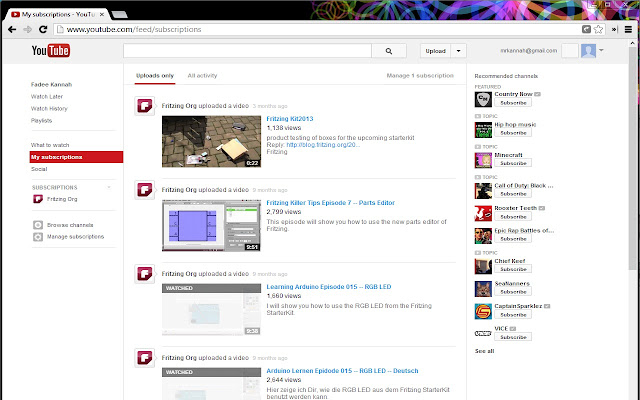The height and width of the screenshot is (400, 640).
Task: Click Browse channels icon
Action: 38,225
